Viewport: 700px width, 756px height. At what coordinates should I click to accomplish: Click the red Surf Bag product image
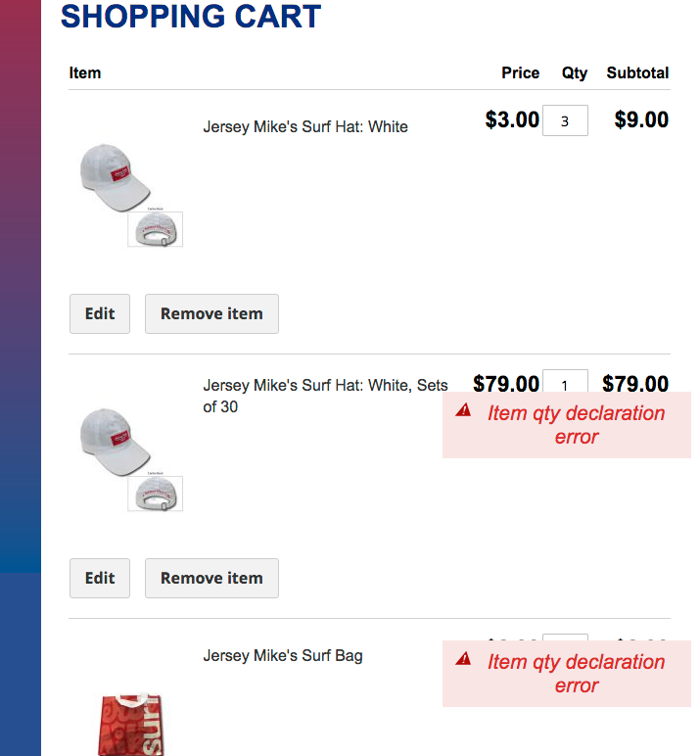click(x=130, y=725)
